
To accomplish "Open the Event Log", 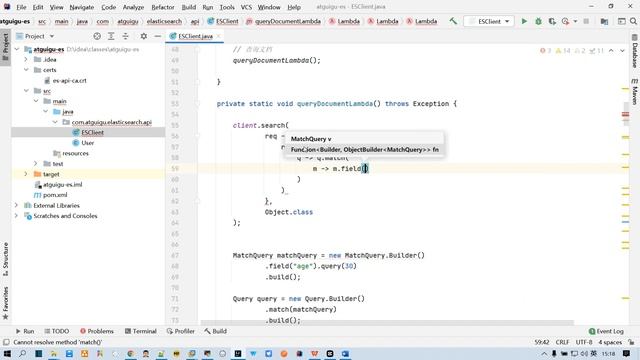I will point(606,331).
